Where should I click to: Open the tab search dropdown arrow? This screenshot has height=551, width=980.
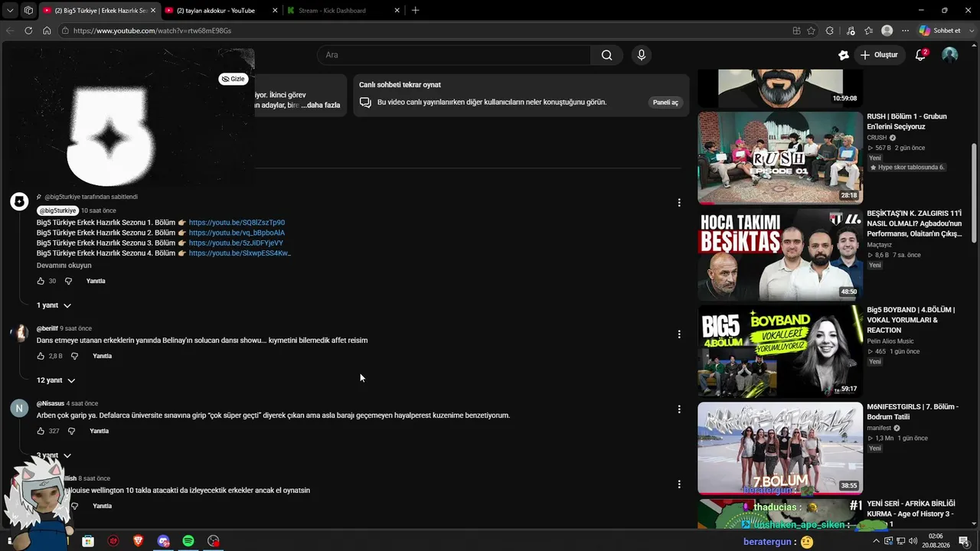[x=10, y=11]
